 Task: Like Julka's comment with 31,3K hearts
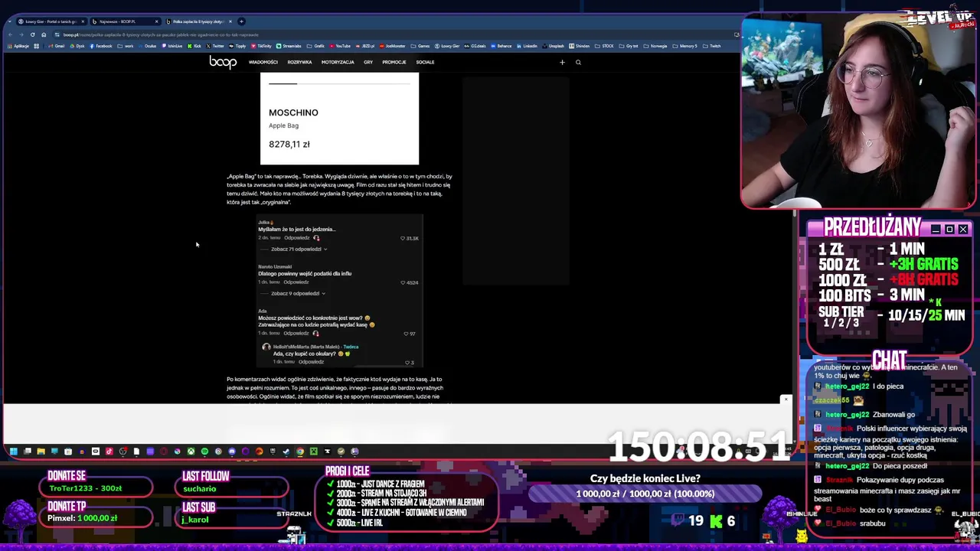coord(403,238)
